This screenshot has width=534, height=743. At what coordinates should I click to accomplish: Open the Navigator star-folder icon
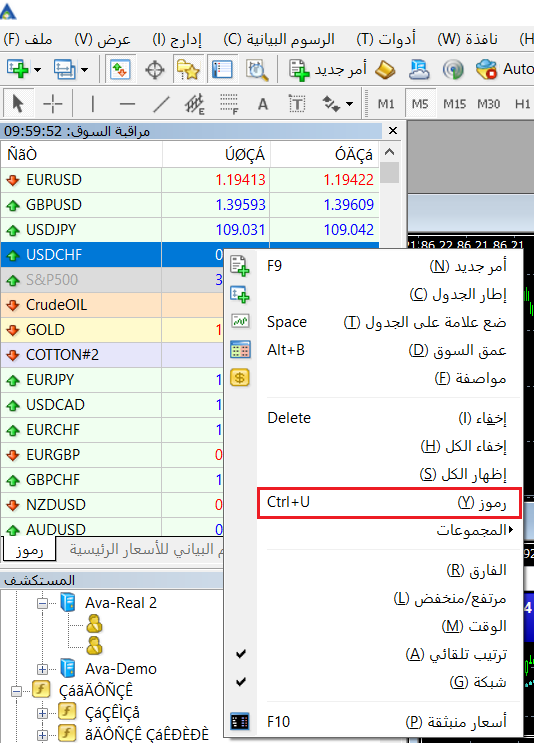(x=188, y=70)
